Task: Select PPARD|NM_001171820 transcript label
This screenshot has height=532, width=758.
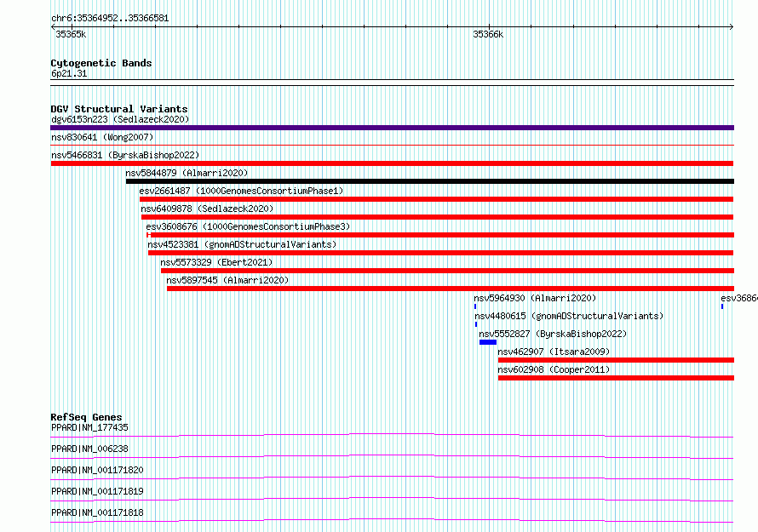Action: 97,470
